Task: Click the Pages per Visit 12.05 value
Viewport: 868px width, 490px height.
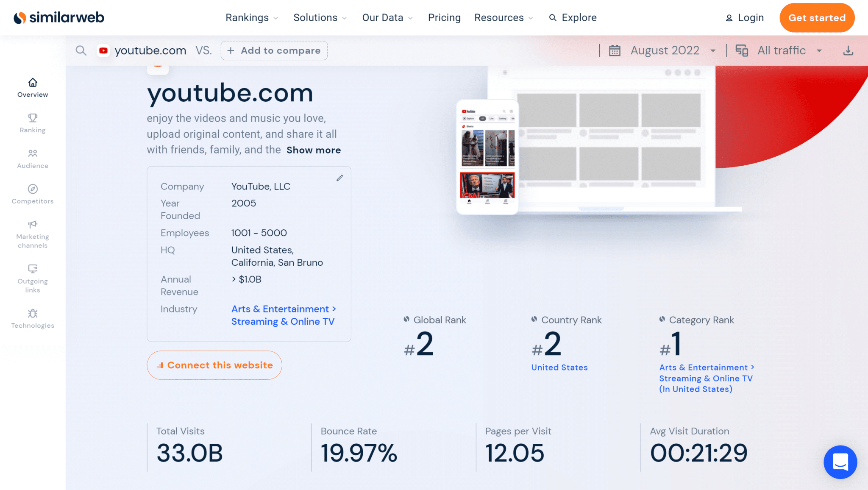Action: pos(515,453)
